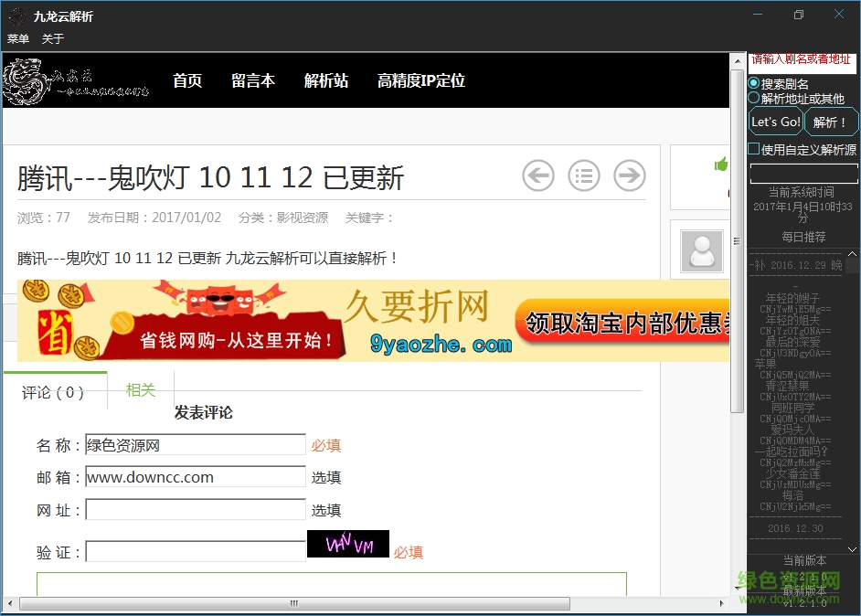The height and width of the screenshot is (616, 861).
Task: Click the 久要折网 banner advertisement
Action: pos(374,321)
